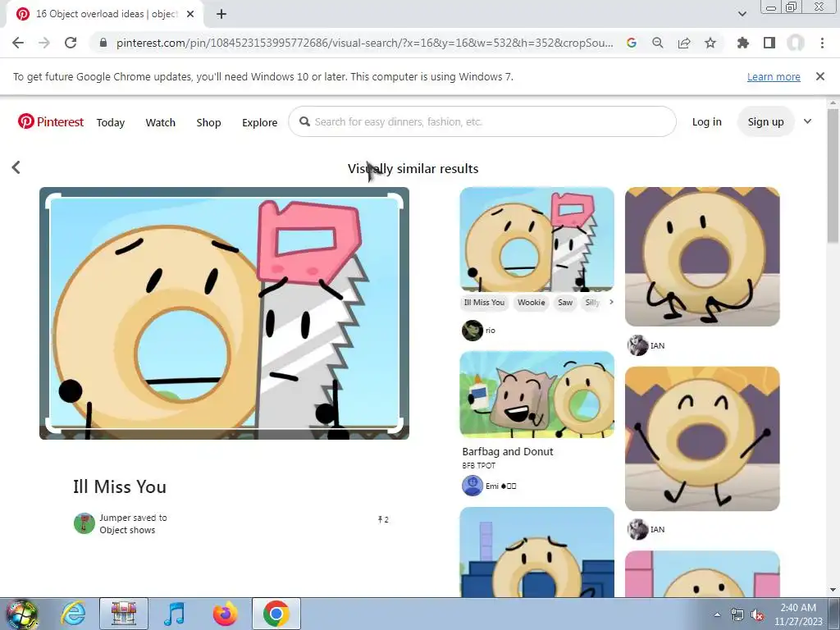
Task: Click rio's avatar
Action: (x=472, y=331)
